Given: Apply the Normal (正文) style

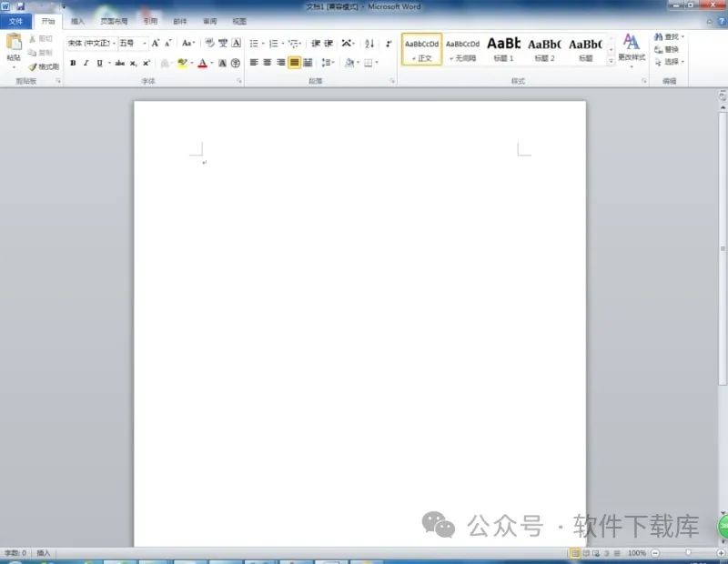Looking at the screenshot, I should click(421, 49).
